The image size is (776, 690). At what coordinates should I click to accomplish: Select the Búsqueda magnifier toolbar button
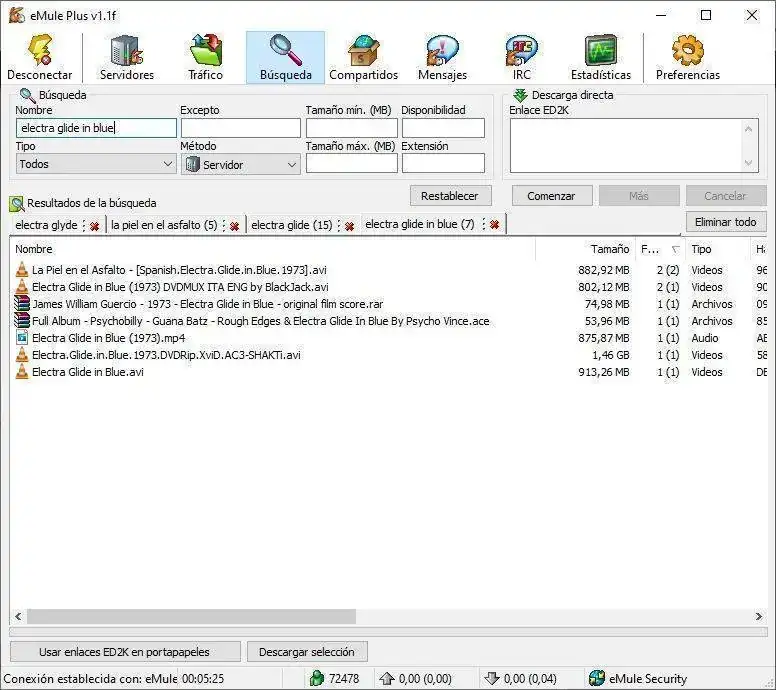tap(286, 57)
